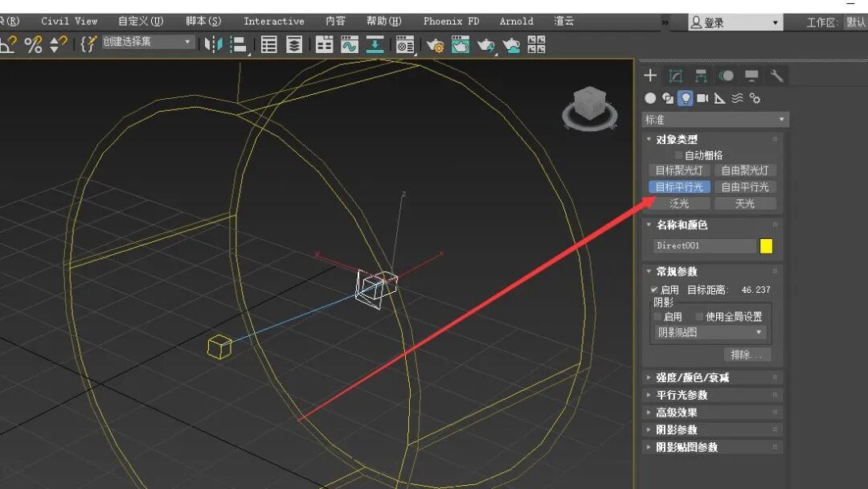Click the Percent Snap toggle icon
Screen dimensions: 868x489
(x=33, y=44)
